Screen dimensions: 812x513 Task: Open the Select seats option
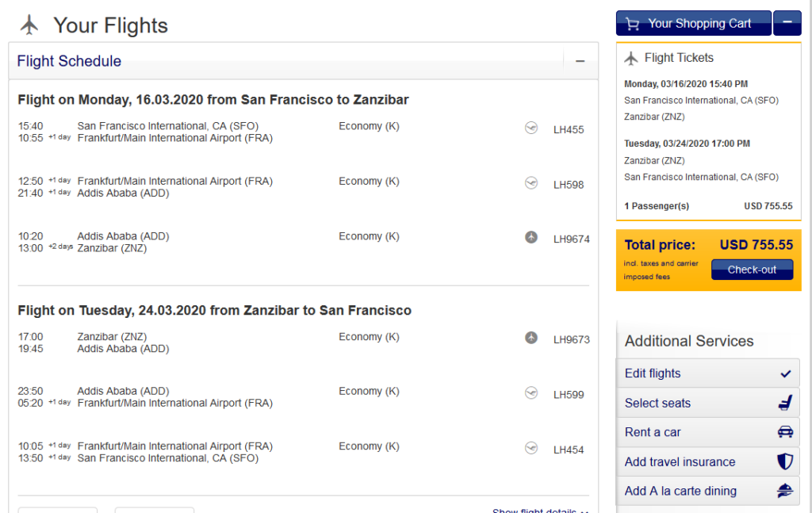coord(708,403)
